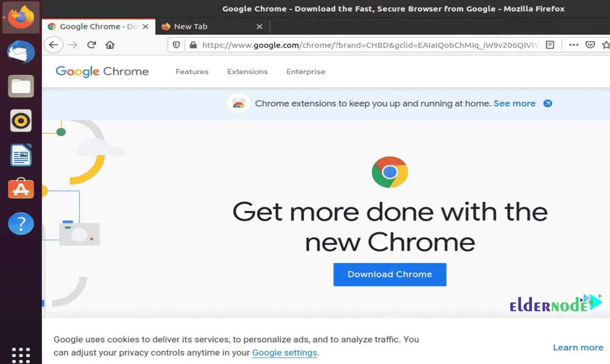Open Reader View icon in address bar
The width and height of the screenshot is (610, 364).
pos(550,45)
